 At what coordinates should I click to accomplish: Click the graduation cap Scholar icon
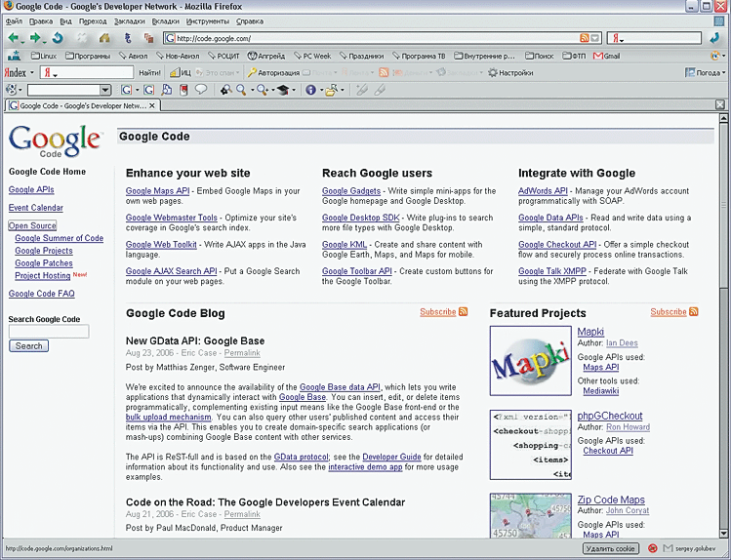pos(282,90)
